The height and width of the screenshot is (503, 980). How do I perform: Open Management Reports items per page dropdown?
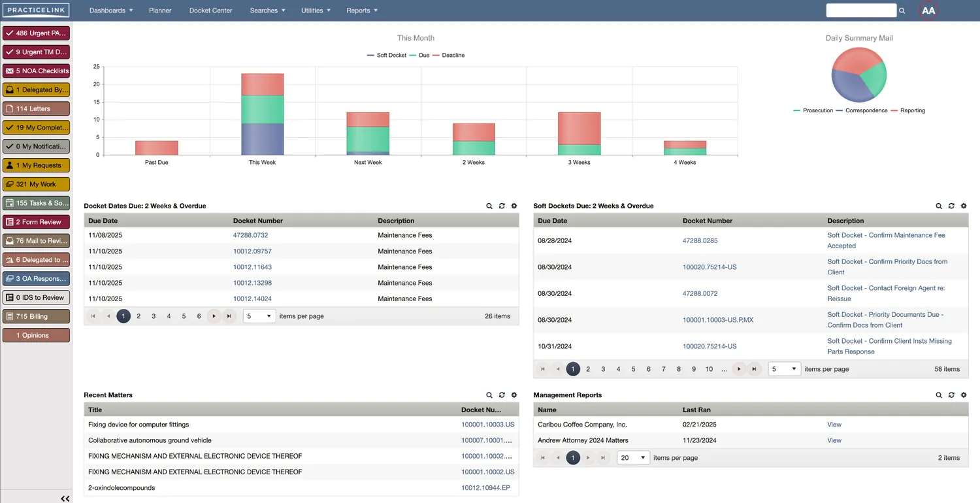[633, 458]
